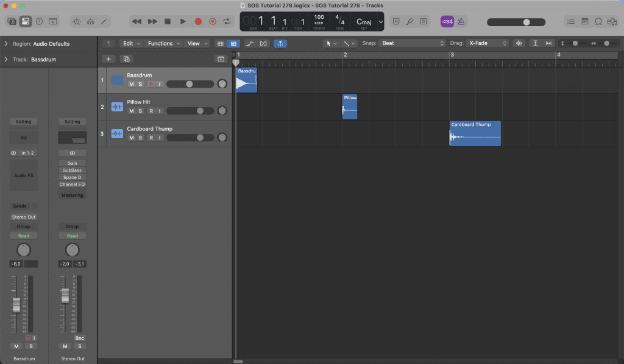Open the Smart Controls panel

pyautogui.click(x=76, y=21)
